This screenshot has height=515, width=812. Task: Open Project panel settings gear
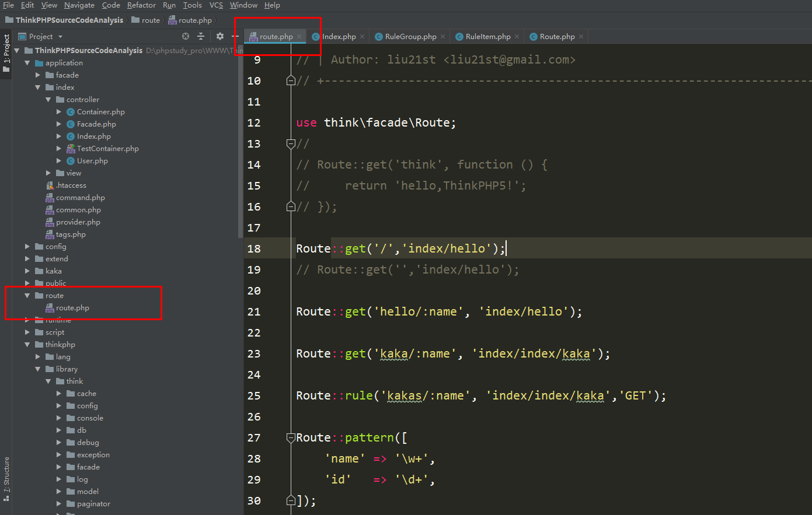coord(220,36)
